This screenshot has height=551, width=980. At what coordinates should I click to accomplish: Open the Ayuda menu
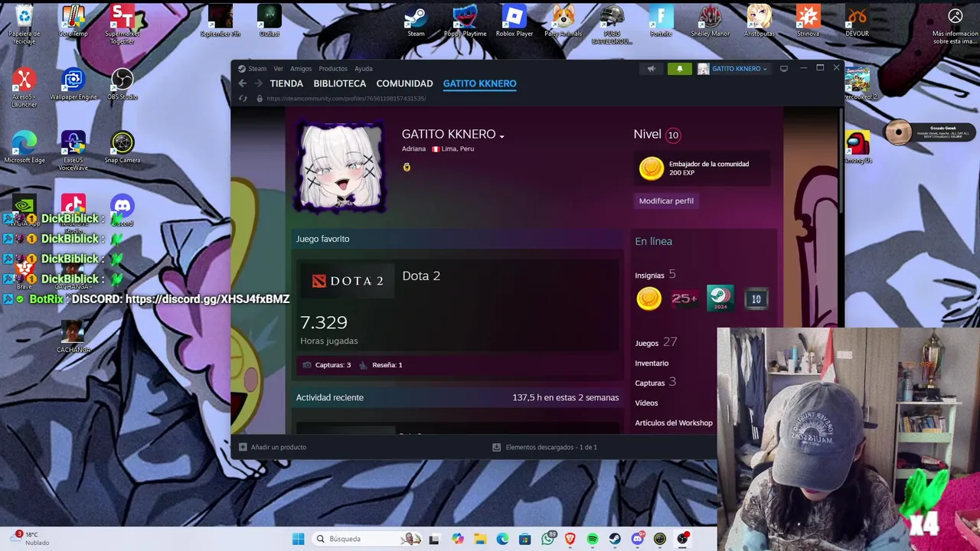tap(364, 69)
